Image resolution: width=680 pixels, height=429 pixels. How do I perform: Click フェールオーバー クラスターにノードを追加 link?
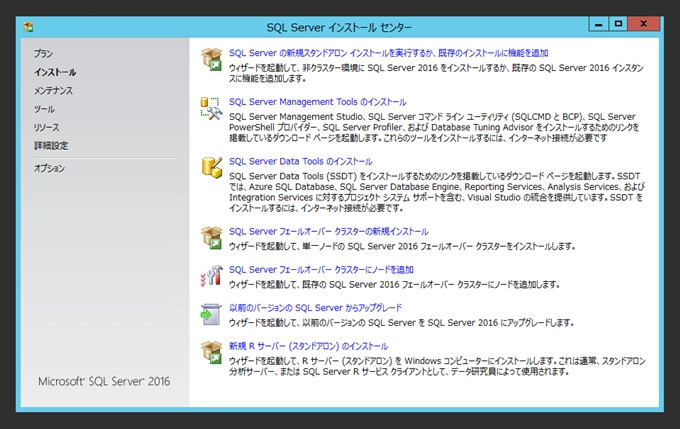point(321,270)
